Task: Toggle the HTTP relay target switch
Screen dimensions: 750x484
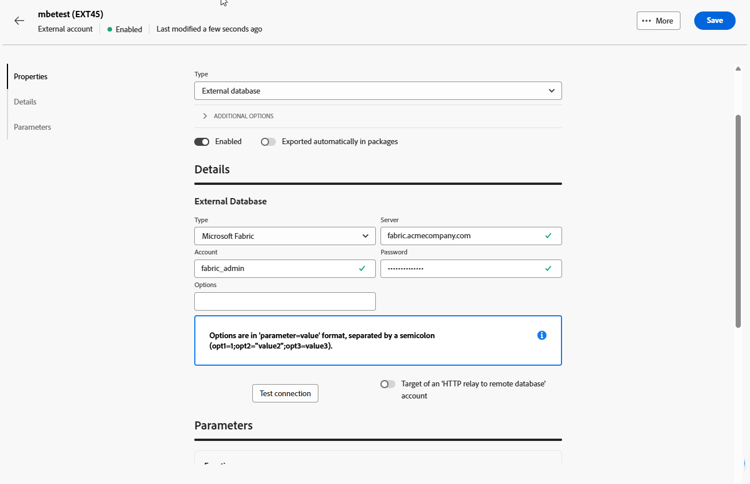Action: [387, 384]
